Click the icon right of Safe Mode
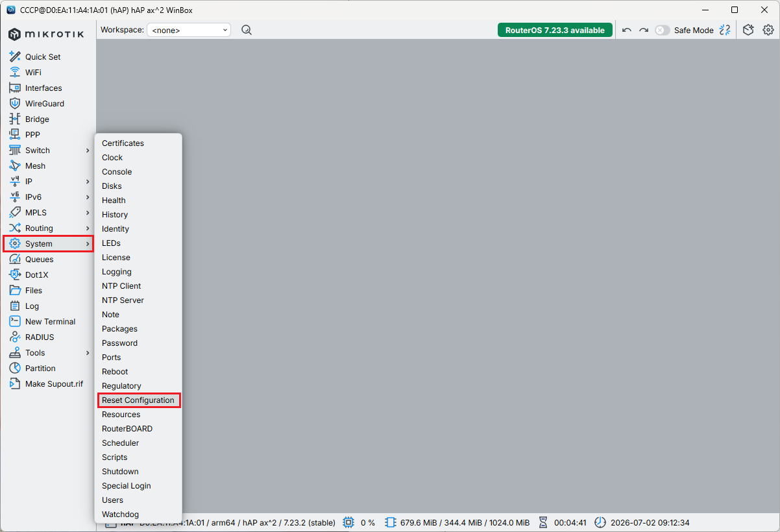Viewport: 780px width, 532px height. click(x=725, y=30)
